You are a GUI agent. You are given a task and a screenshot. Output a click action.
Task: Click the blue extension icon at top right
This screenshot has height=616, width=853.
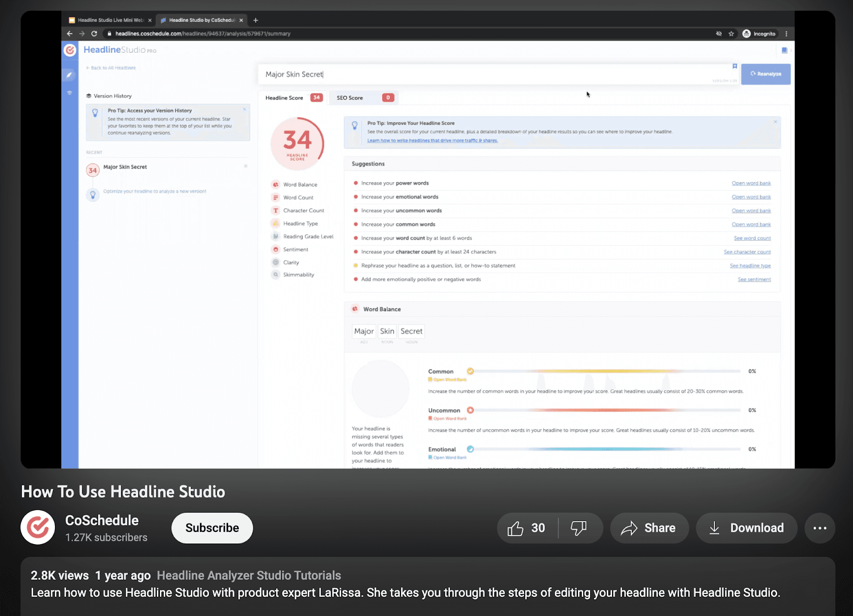(x=784, y=50)
